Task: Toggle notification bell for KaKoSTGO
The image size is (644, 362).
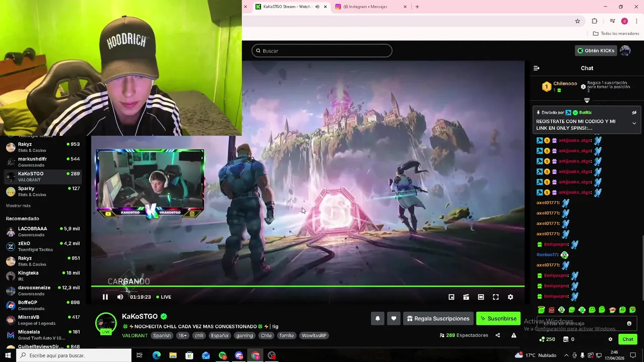Action: coord(377,318)
